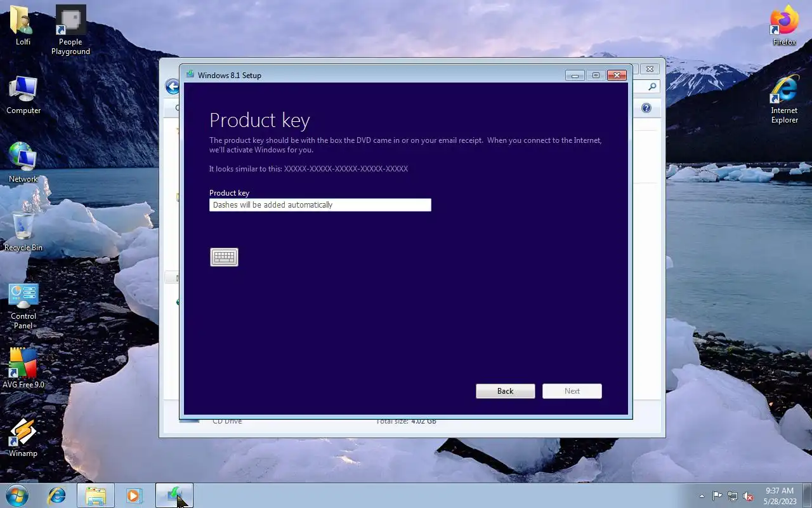Viewport: 812px width, 508px height.
Task: Launch People Playground shortcut
Action: point(70,30)
